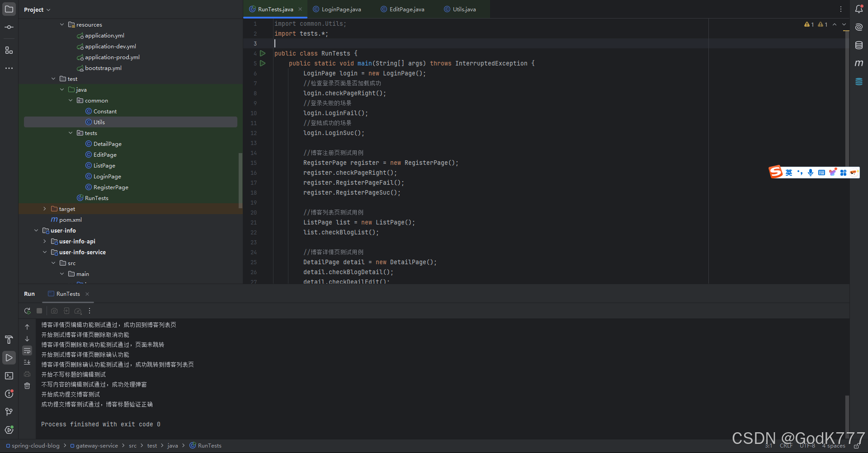
Task: Open the Git version control tool window
Action: point(9,412)
